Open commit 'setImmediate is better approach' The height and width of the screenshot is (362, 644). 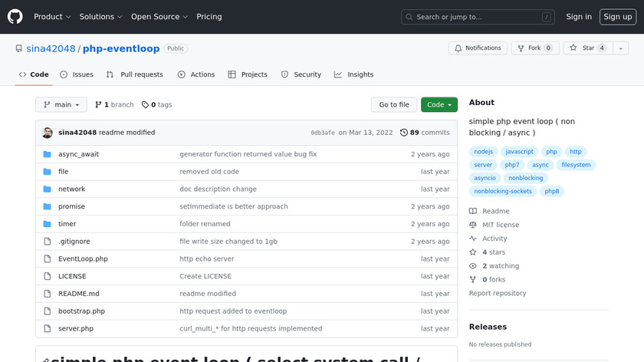coord(234,206)
